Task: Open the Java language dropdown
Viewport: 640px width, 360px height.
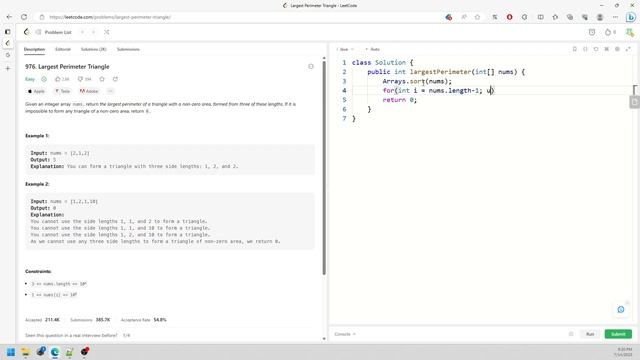Action: [345, 49]
